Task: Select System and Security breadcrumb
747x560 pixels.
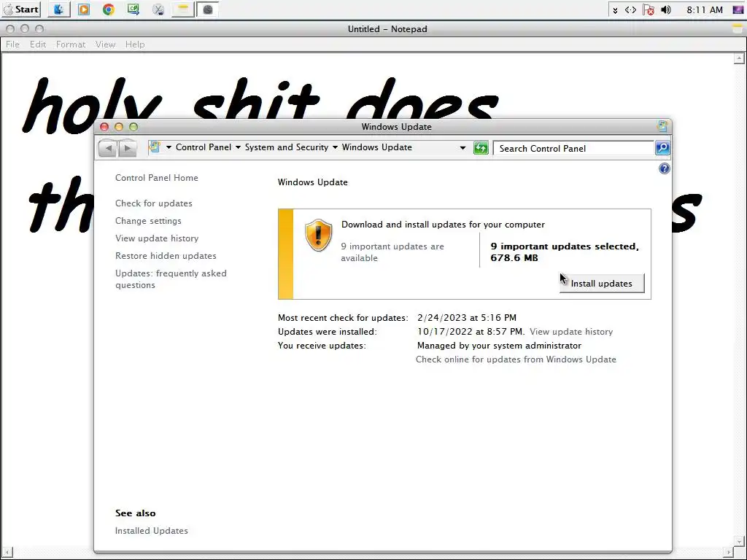Action: (x=286, y=147)
